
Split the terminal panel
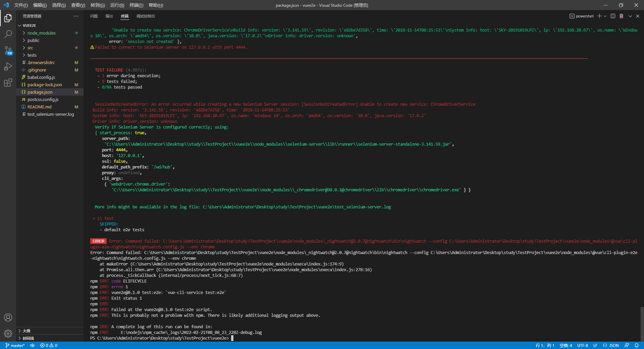click(x=613, y=16)
